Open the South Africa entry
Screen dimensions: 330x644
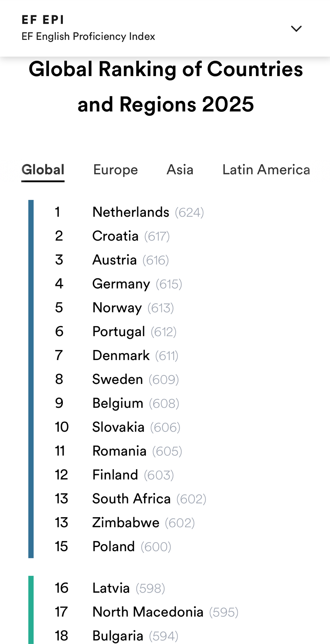point(131,499)
